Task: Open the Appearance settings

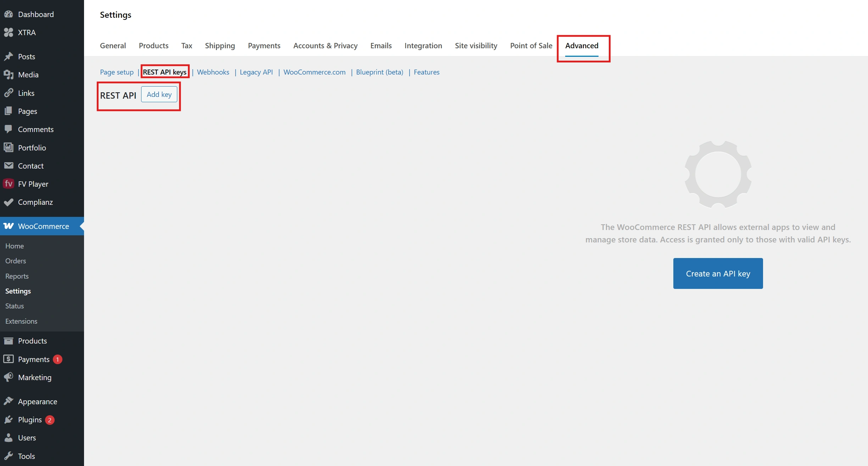Action: (38, 401)
